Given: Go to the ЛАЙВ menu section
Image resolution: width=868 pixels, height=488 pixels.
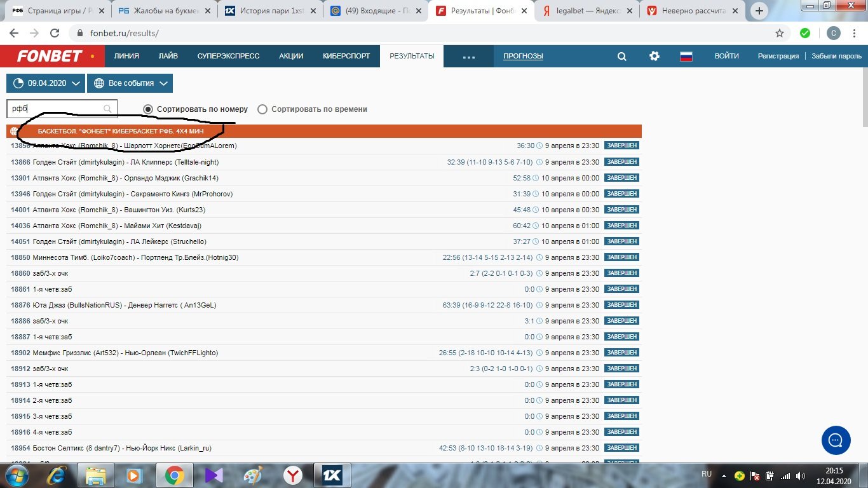Looking at the screenshot, I should [168, 56].
